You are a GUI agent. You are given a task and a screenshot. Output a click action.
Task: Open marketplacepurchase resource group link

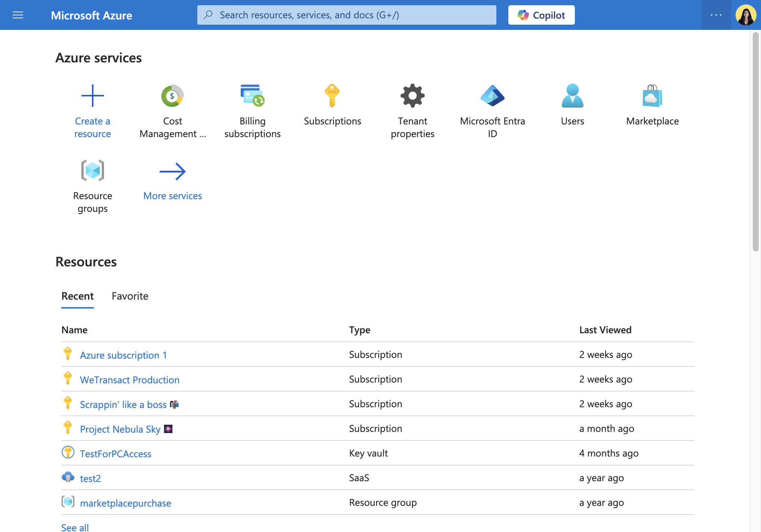pos(126,503)
